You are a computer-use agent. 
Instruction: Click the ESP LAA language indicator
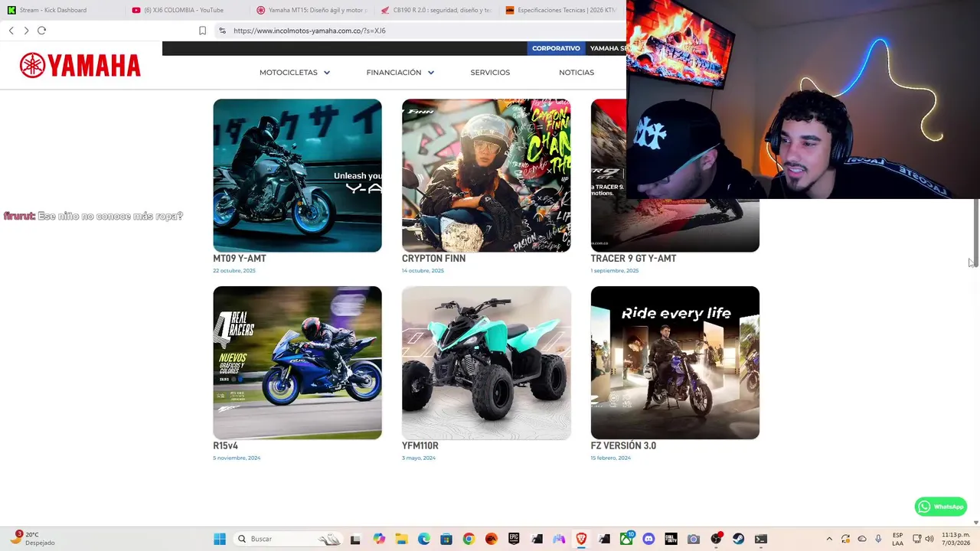pos(897,539)
